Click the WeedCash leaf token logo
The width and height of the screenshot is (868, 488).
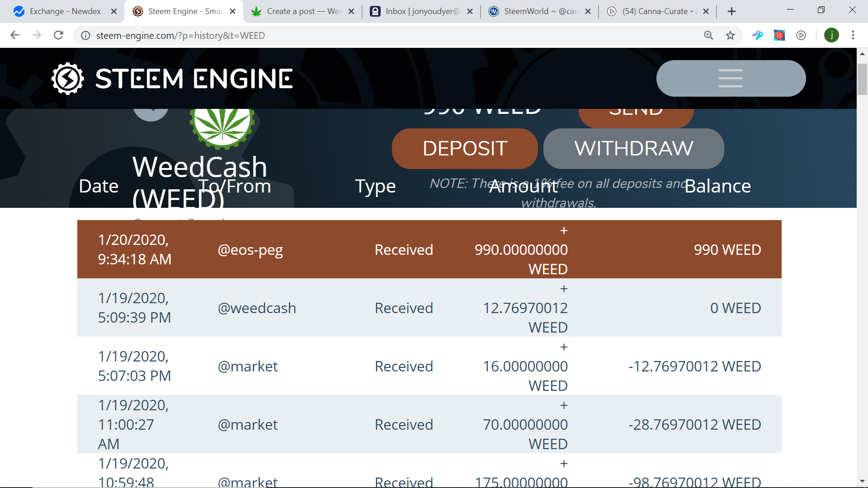coord(222,128)
